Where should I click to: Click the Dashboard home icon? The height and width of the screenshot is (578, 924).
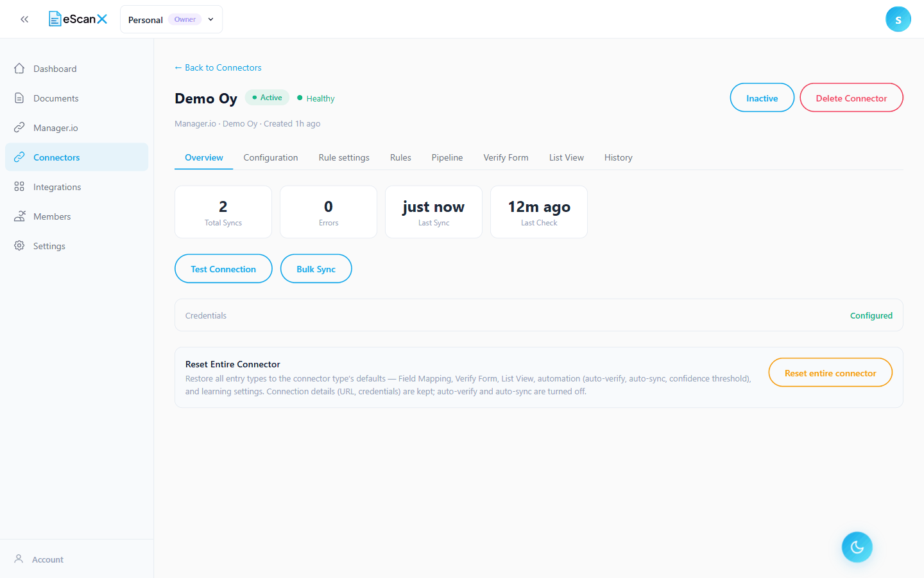[x=19, y=69]
